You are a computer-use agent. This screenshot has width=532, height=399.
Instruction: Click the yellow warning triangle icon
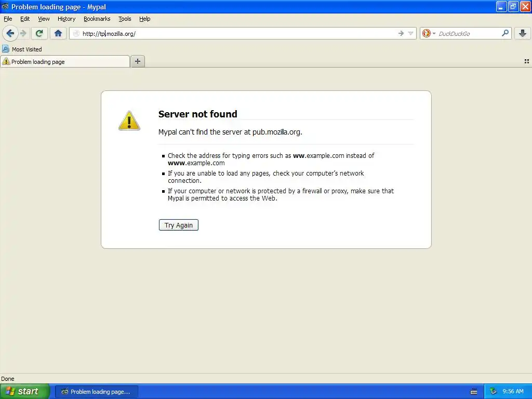click(x=129, y=121)
